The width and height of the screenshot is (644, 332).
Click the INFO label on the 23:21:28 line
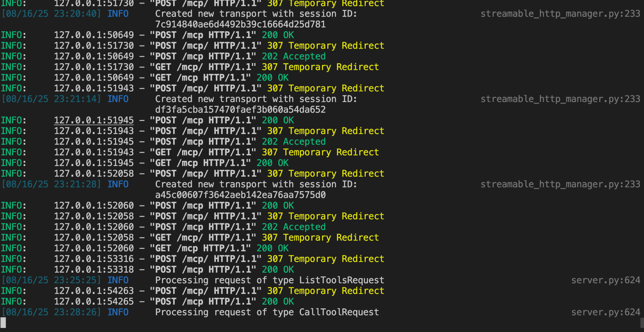tap(118, 184)
